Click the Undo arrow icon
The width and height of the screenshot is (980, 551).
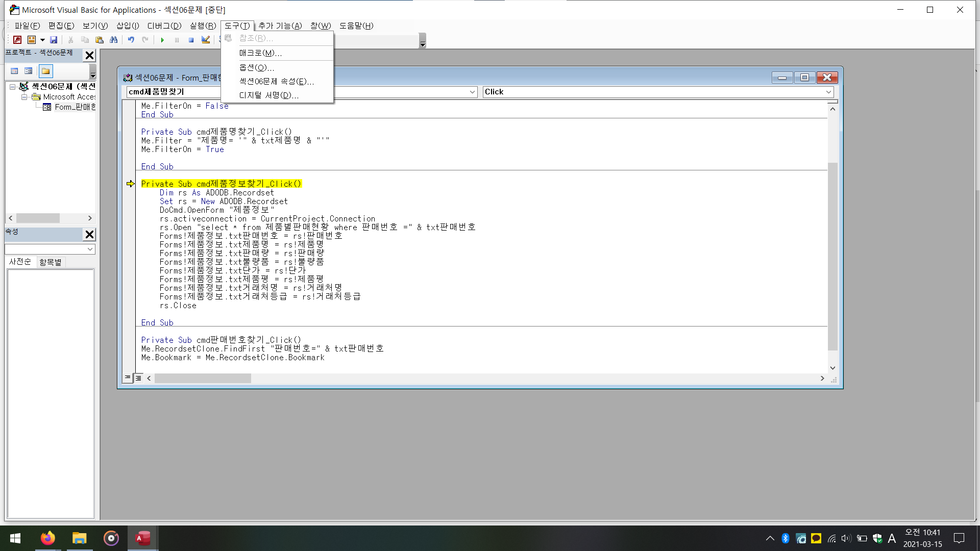click(131, 40)
